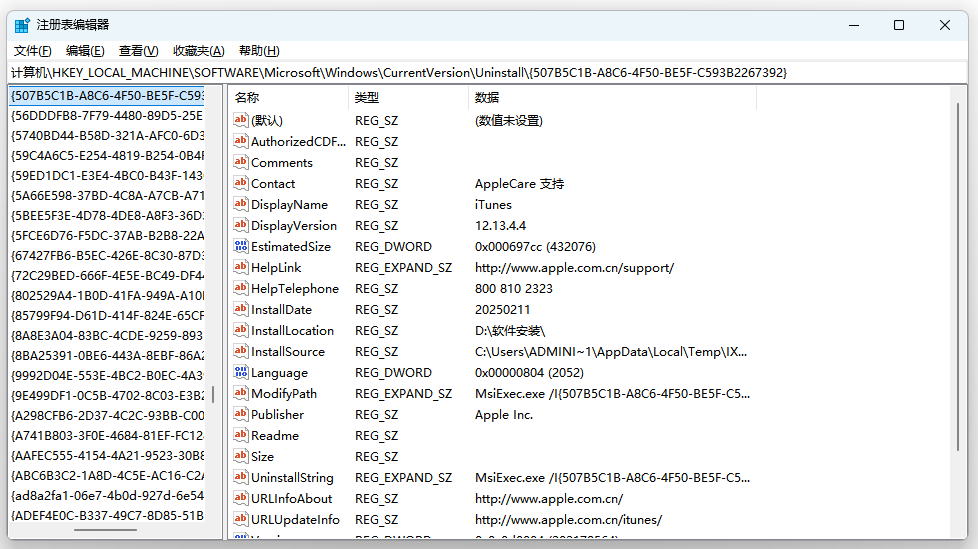Select tree key {59C4A6C5-E254-4819-B254-0B4

tap(107, 155)
